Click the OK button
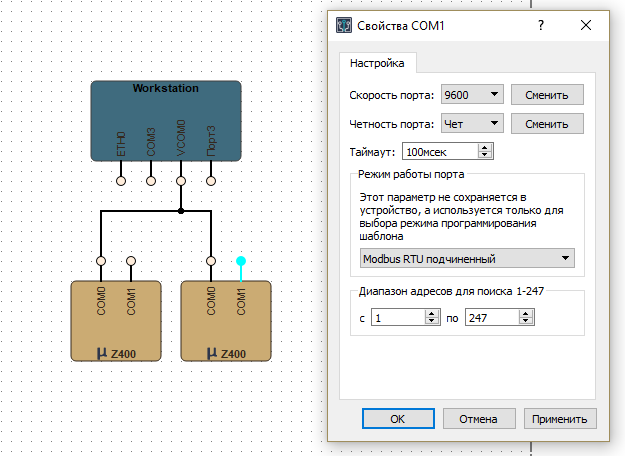 [397, 418]
